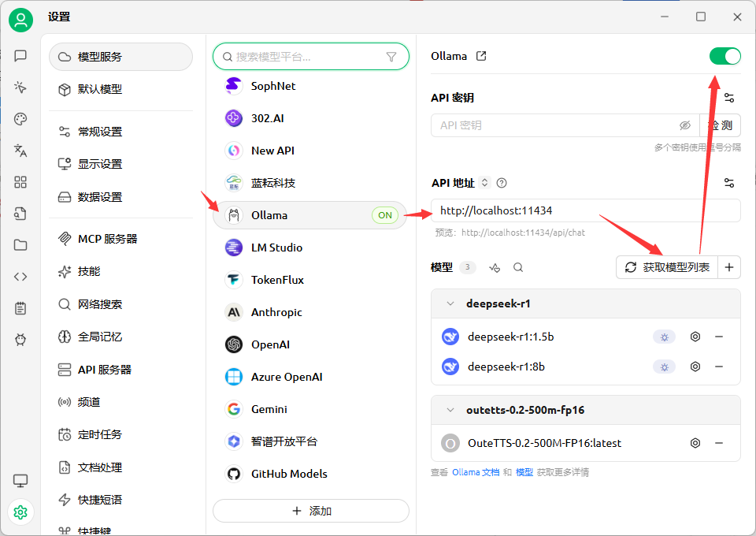Image resolution: width=756 pixels, height=536 pixels.
Task: Open the bug-shaped sidebar icon
Action: tap(20, 340)
